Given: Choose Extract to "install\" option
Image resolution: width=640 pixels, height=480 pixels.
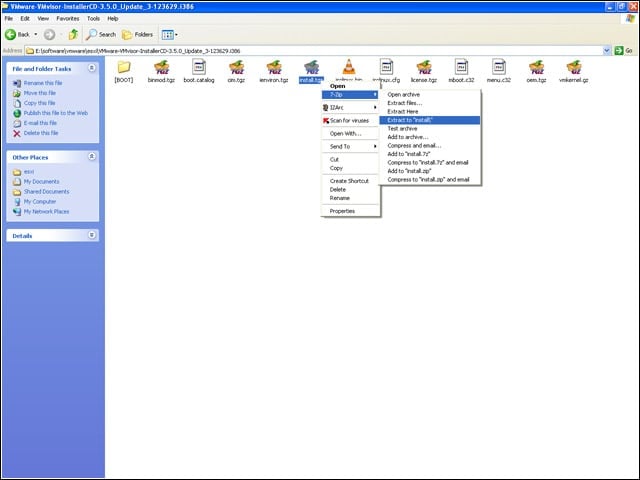Looking at the screenshot, I should [430, 120].
